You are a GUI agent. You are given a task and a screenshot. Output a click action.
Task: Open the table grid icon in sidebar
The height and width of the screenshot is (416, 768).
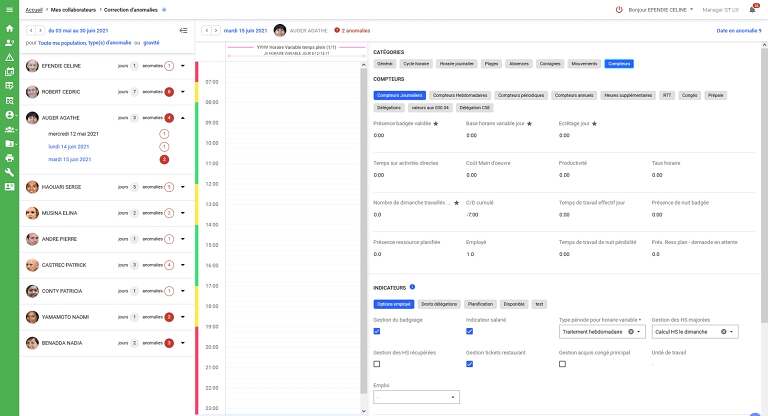(x=9, y=86)
